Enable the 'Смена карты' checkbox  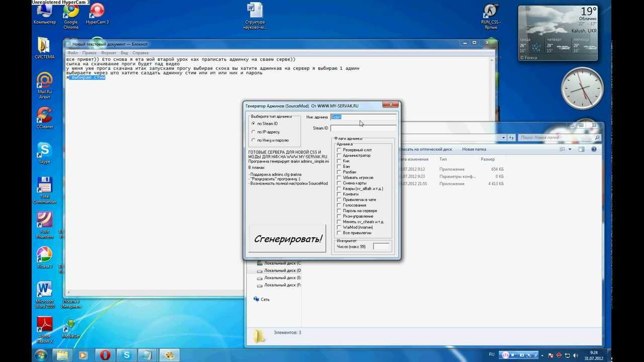339,183
